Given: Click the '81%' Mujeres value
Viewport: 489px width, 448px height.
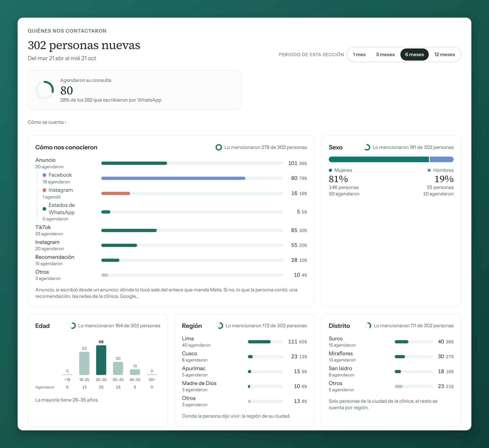Looking at the screenshot, I should [338, 179].
